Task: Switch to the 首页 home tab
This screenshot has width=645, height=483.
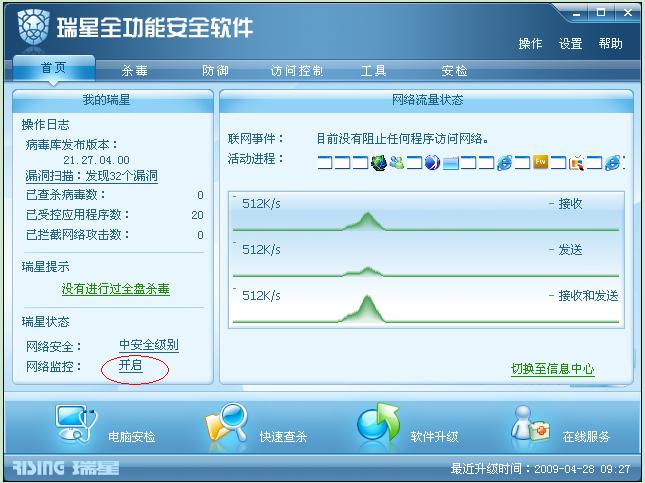Action: (54, 68)
